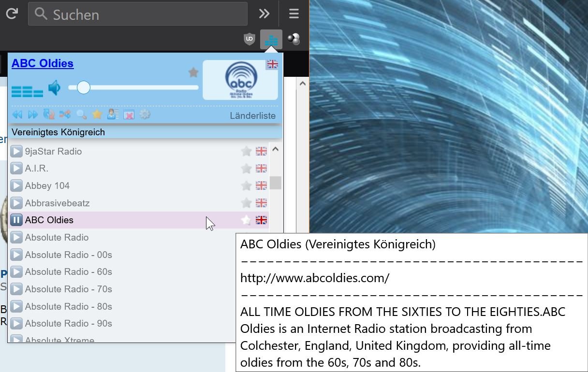This screenshot has width=588, height=372.
Task: Select the Absolute Radio - 70s name
Action: pyautogui.click(x=69, y=289)
